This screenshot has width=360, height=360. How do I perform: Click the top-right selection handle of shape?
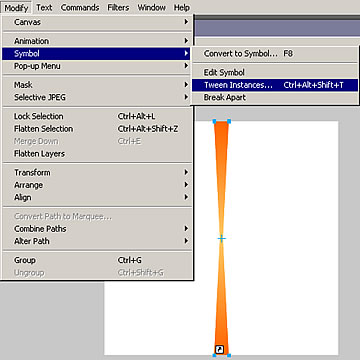[x=229, y=121]
